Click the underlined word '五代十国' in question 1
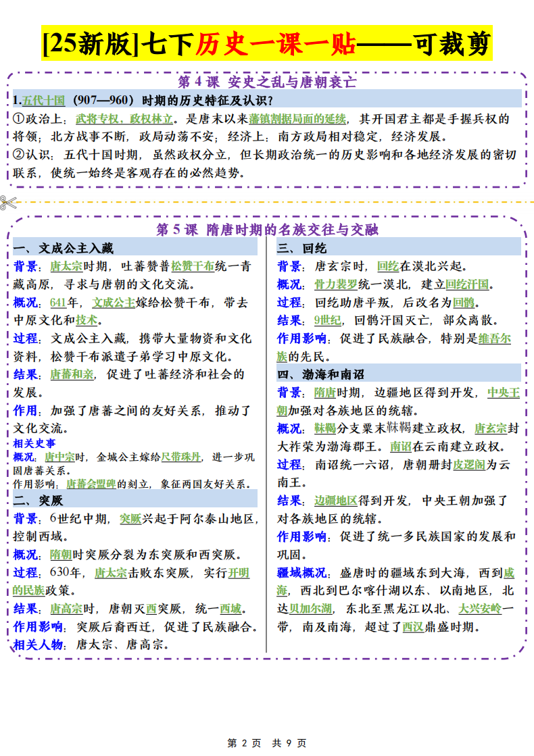 tap(43, 100)
